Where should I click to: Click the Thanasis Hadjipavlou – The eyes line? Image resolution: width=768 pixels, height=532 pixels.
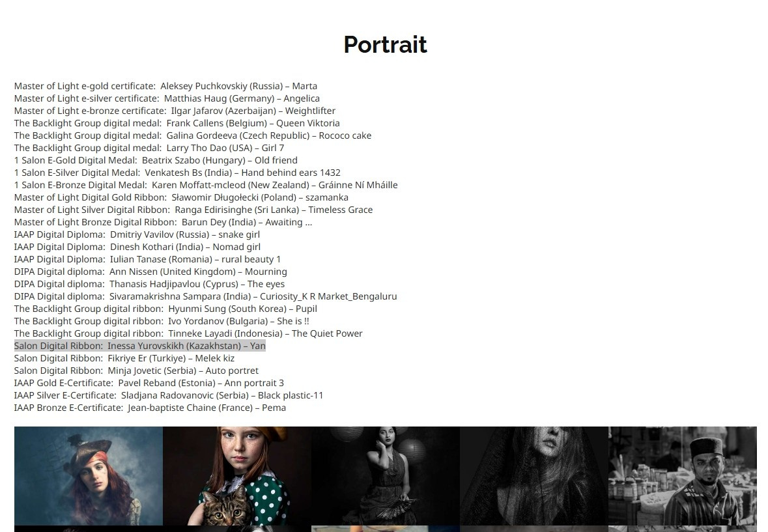click(x=149, y=284)
